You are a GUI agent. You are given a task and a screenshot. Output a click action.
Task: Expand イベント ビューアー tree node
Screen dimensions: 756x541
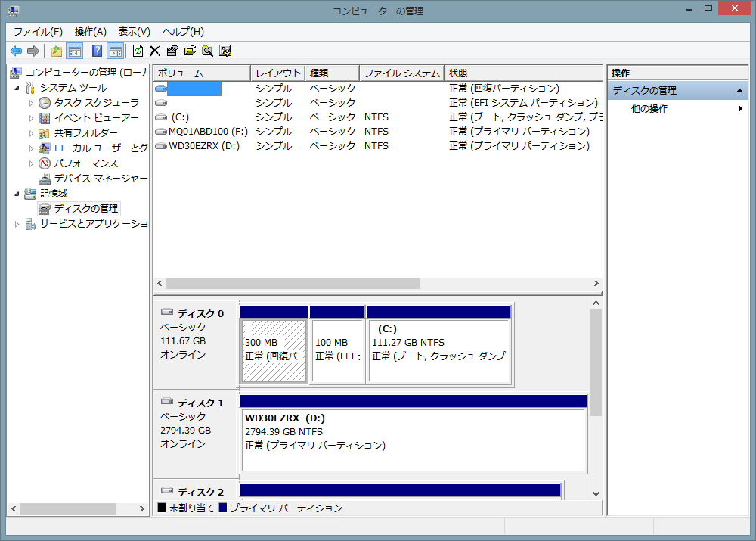[31, 118]
